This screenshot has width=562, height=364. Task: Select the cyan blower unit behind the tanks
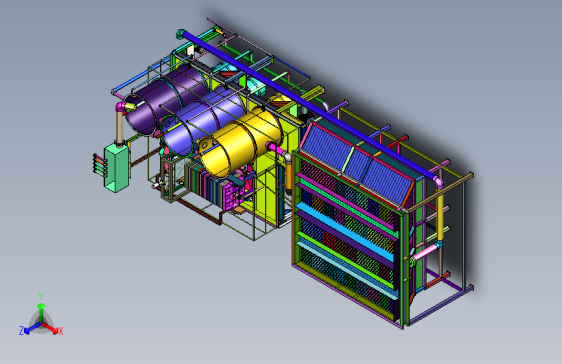click(x=256, y=87)
